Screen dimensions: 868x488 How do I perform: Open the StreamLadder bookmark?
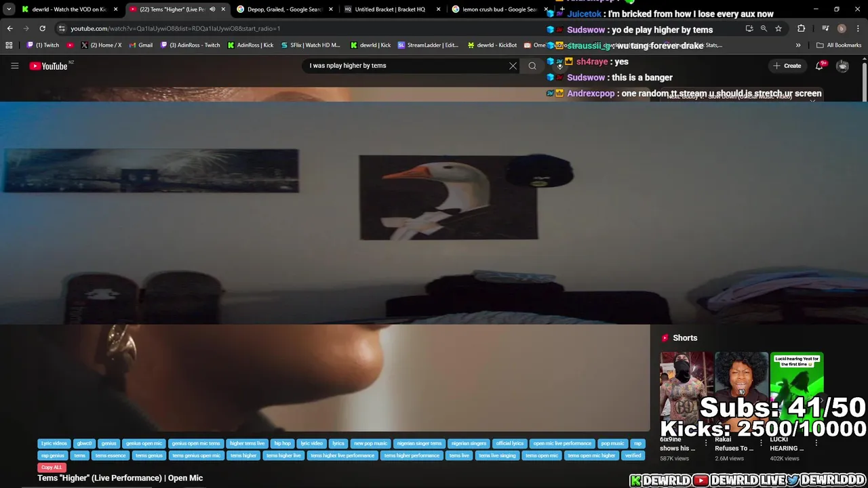(x=428, y=45)
